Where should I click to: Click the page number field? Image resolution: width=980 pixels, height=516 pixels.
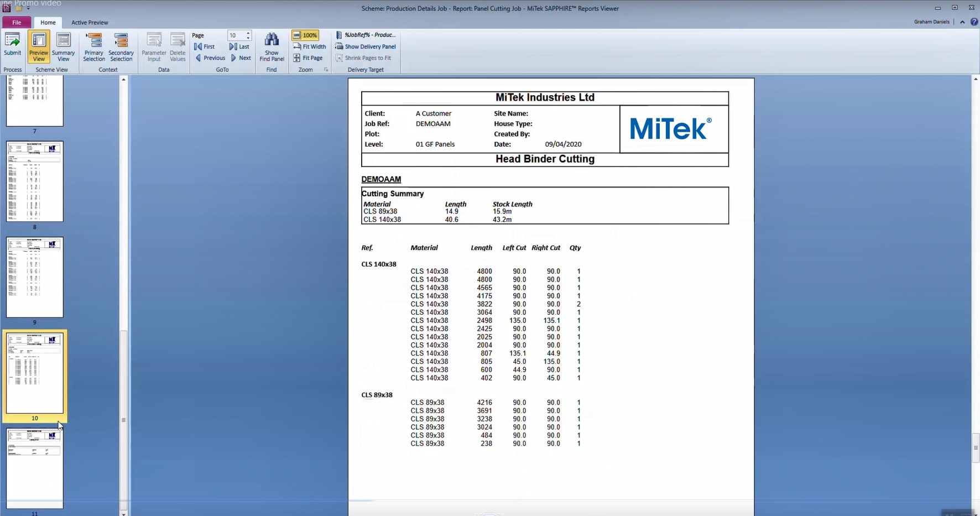coord(236,35)
